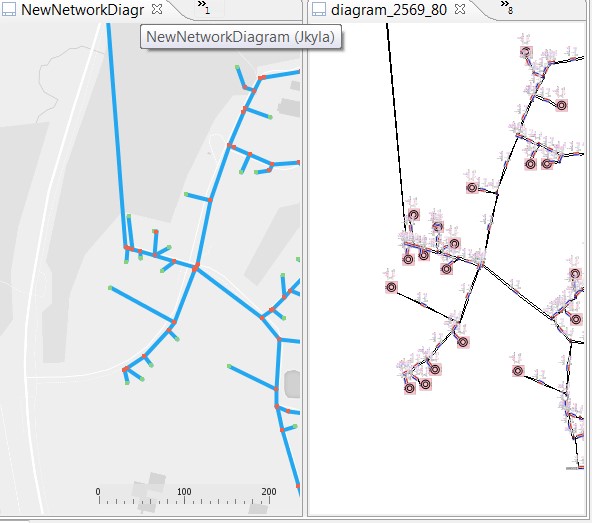Screen dimensions: 592x523
Task: Select the NewNetworkDiagr editor tab
Action: [x=82, y=10]
